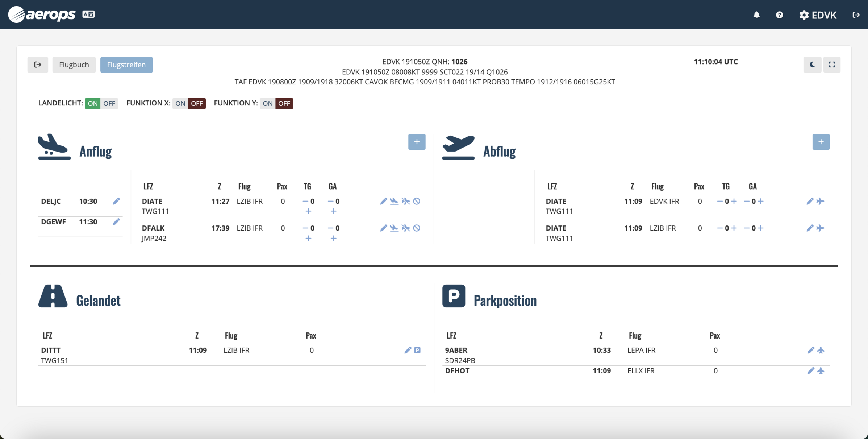Edit the DFALK JMP242 arrival strip

pyautogui.click(x=384, y=228)
